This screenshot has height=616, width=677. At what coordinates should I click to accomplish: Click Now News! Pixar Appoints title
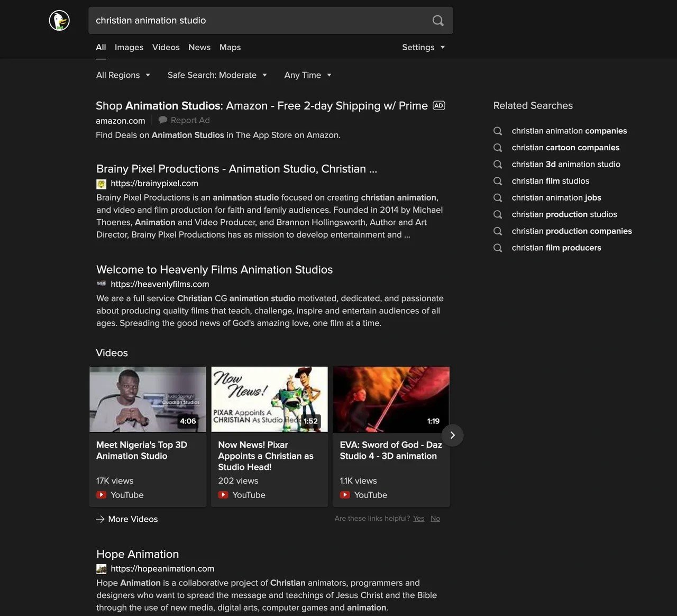tap(266, 456)
